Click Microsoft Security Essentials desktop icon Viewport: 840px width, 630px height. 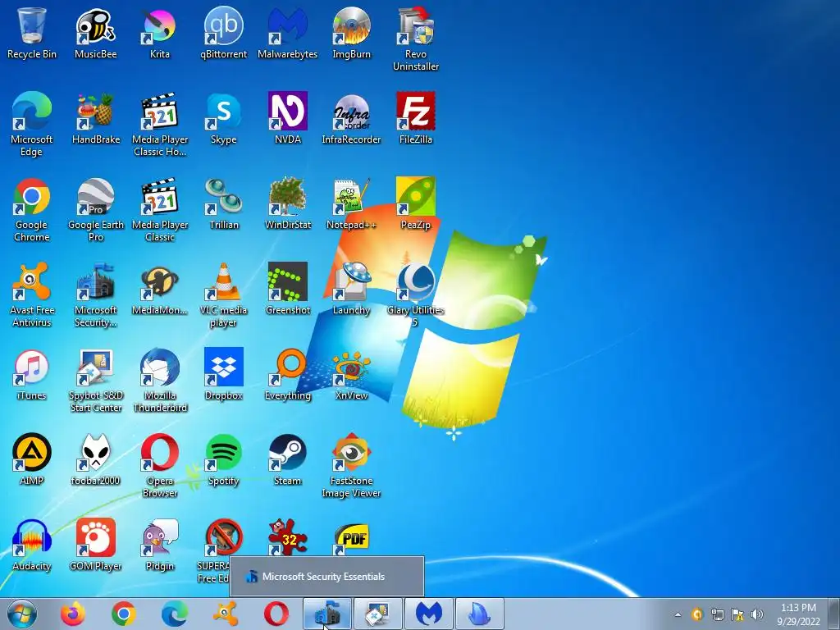coord(96,295)
